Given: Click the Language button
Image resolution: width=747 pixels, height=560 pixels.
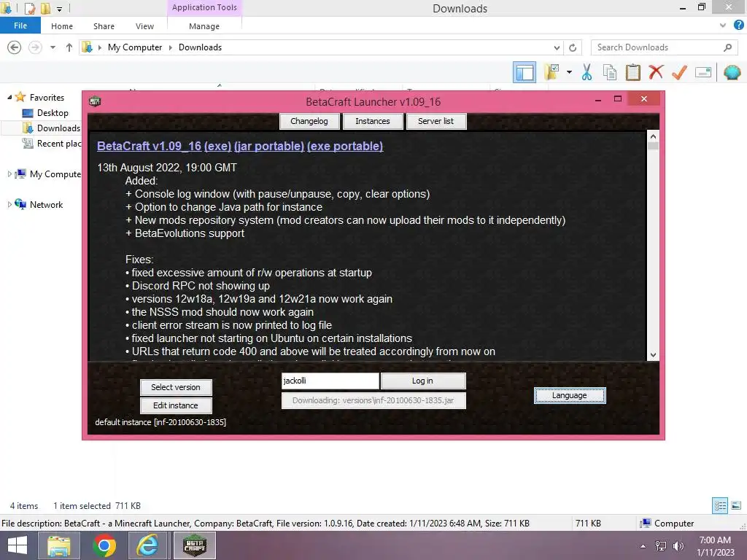Looking at the screenshot, I should 570,395.
